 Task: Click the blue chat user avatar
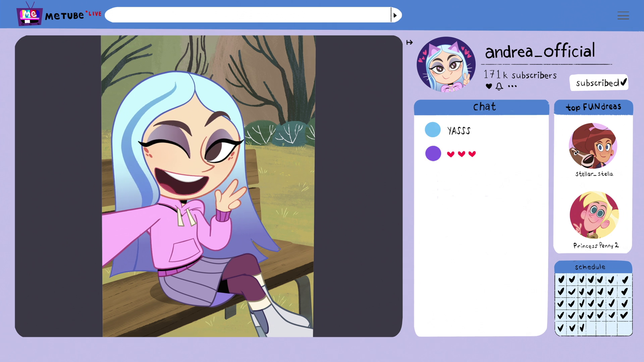433,130
